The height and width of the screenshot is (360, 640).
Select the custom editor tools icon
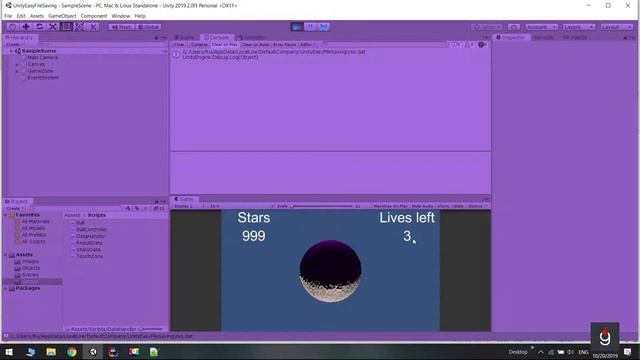coord(93,27)
